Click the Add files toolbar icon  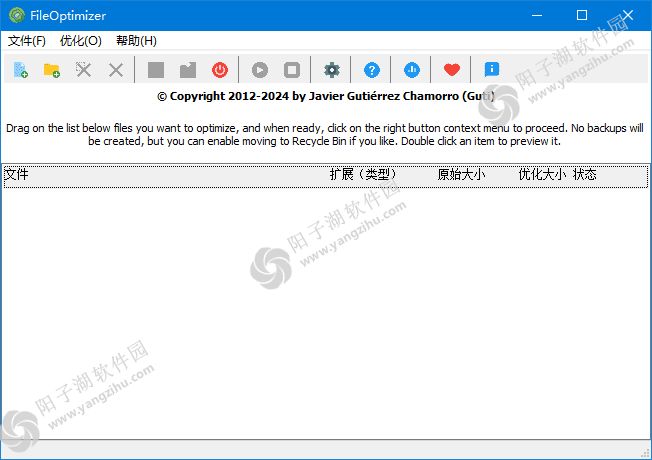tap(20, 70)
